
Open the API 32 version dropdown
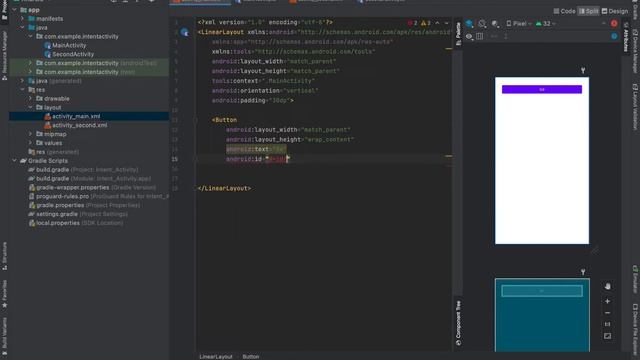tap(546, 24)
